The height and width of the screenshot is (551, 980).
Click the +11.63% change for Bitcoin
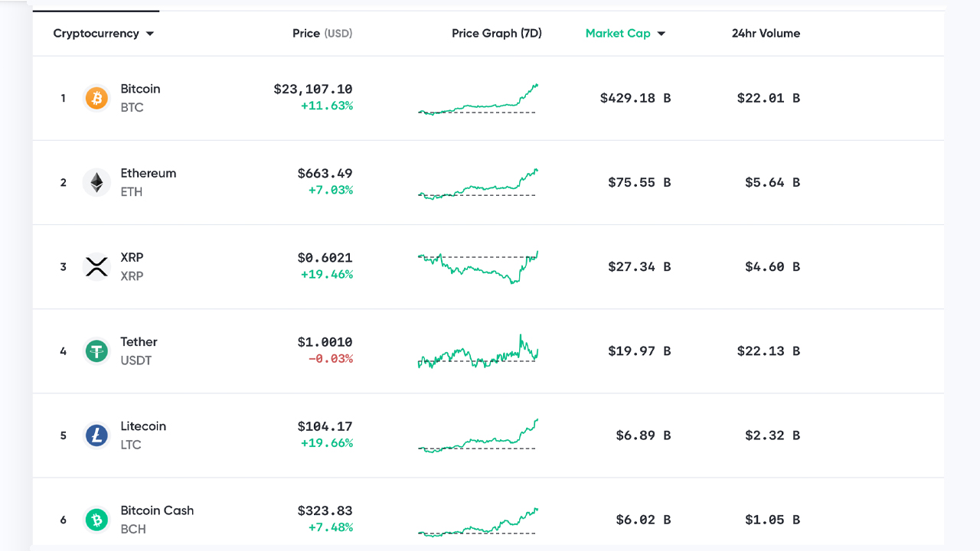[327, 106]
